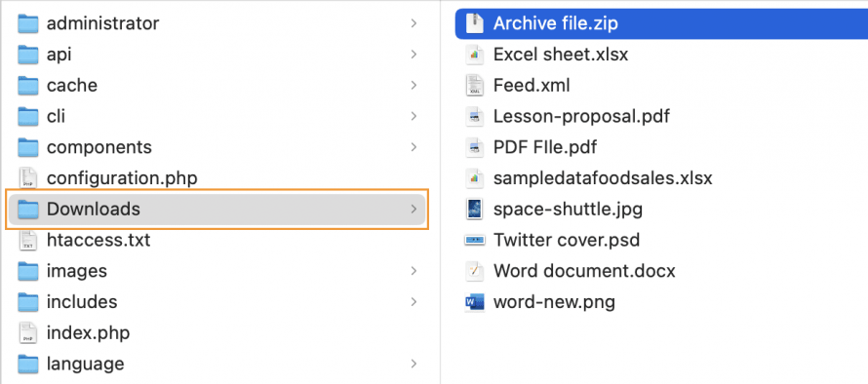Open chevron next to images folder

pyautogui.click(x=414, y=271)
